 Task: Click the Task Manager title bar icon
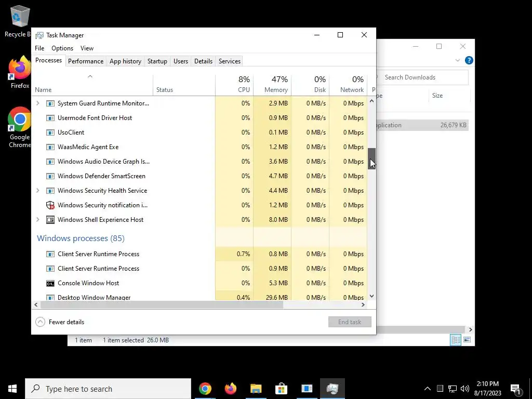click(39, 35)
